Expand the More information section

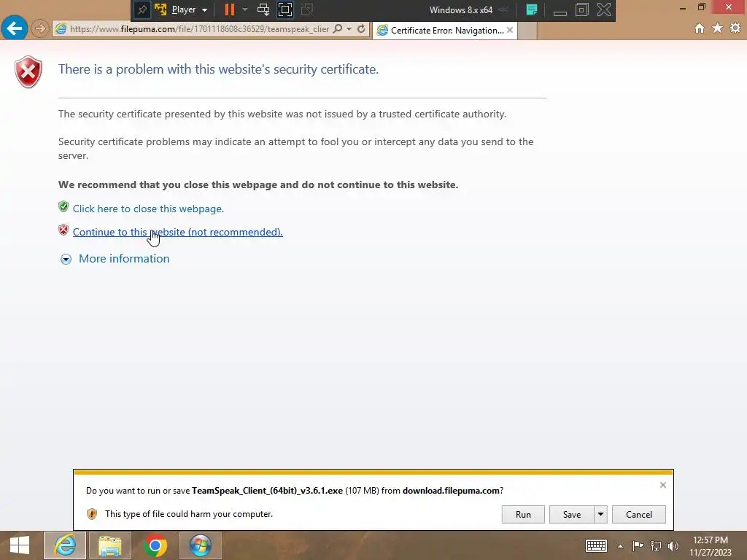pos(124,259)
